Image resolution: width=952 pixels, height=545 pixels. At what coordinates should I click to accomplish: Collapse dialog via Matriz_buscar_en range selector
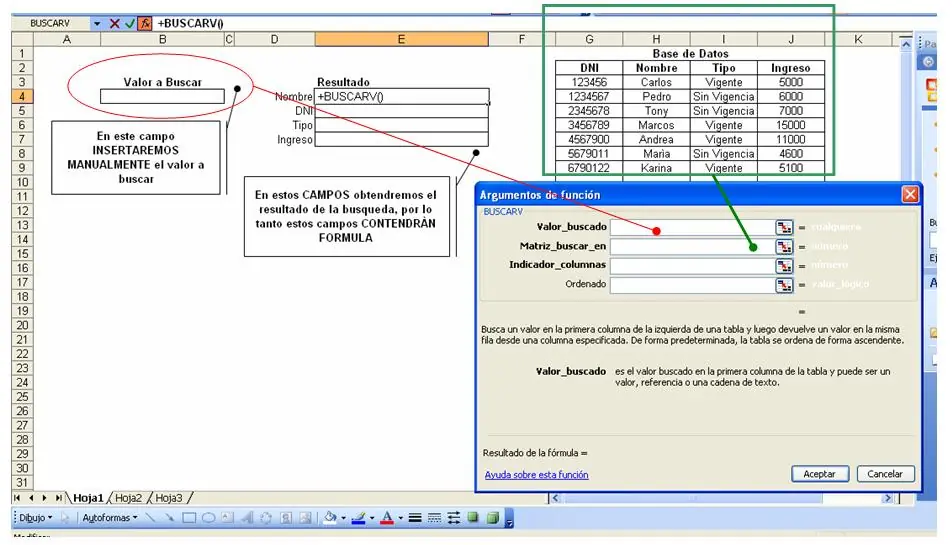(x=784, y=246)
